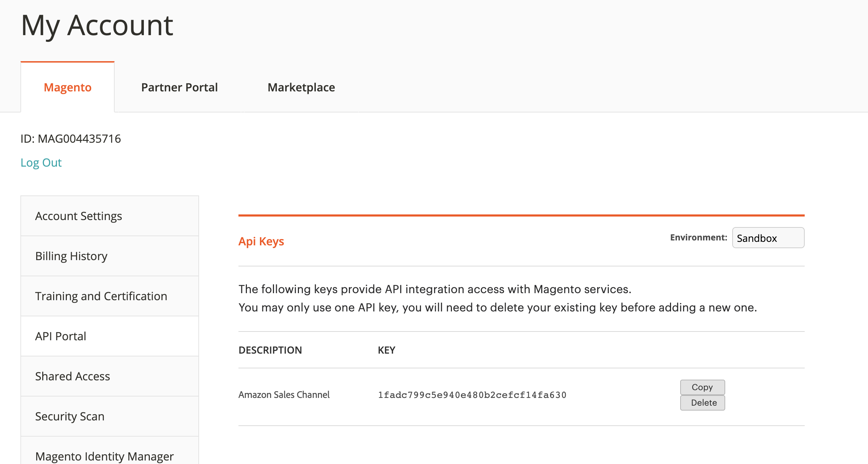Click the KEY column header

[x=386, y=350]
